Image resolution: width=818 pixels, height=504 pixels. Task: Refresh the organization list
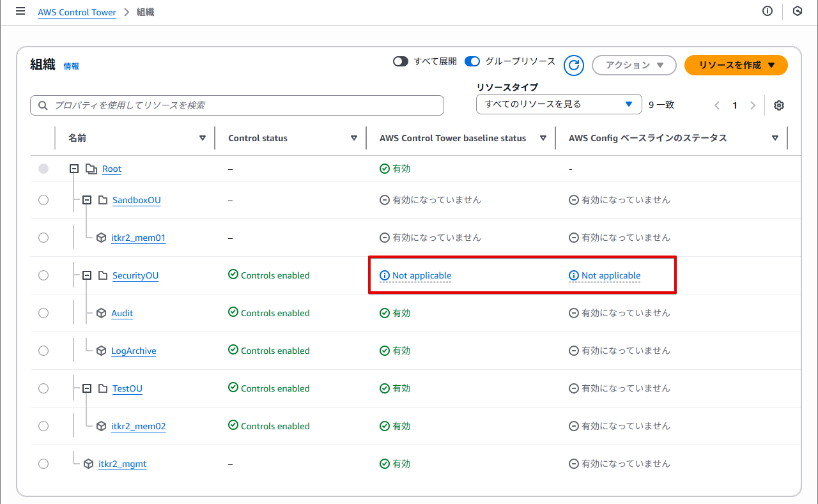574,65
